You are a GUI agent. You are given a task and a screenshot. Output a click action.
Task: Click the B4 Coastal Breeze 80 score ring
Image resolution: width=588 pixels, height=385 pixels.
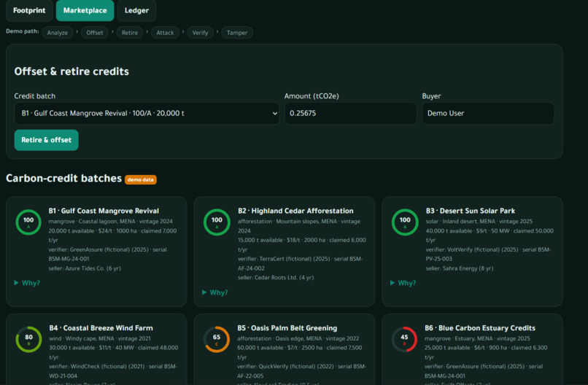29,339
